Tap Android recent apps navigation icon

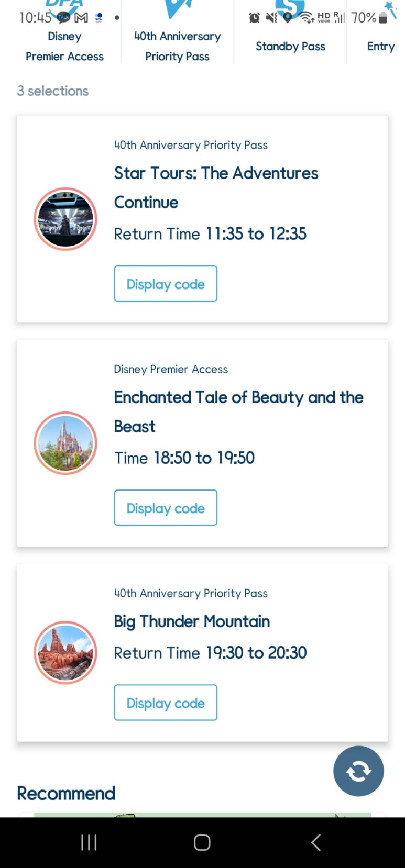point(89,842)
